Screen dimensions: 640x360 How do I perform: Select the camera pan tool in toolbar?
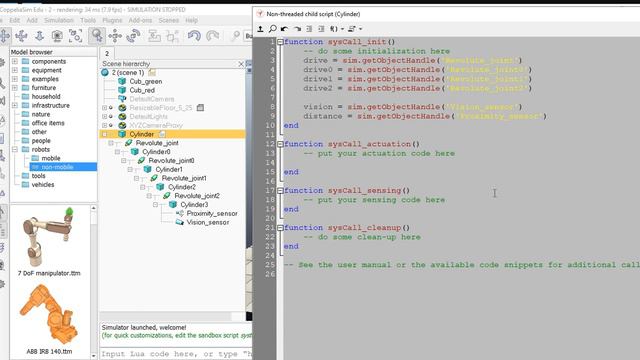click(4, 36)
